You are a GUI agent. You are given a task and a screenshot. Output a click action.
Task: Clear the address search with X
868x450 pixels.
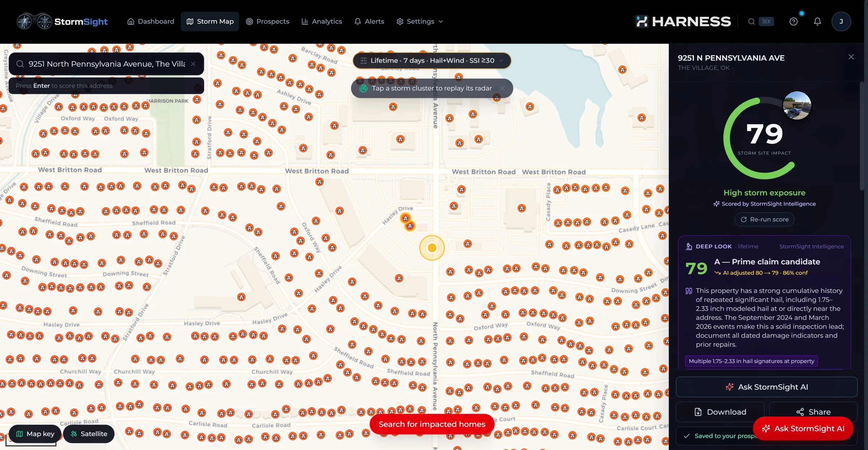pos(193,64)
